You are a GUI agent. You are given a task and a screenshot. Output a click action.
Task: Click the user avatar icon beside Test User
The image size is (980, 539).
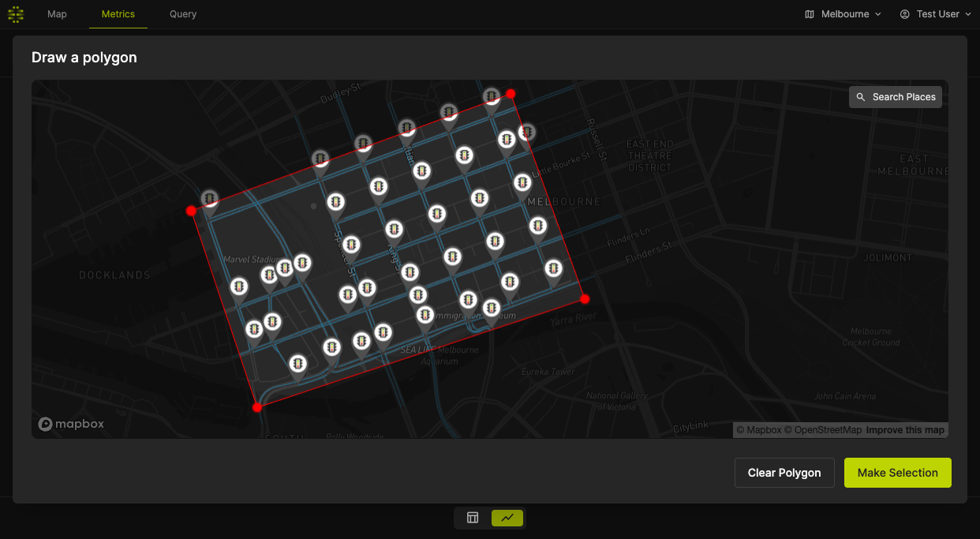tap(905, 14)
